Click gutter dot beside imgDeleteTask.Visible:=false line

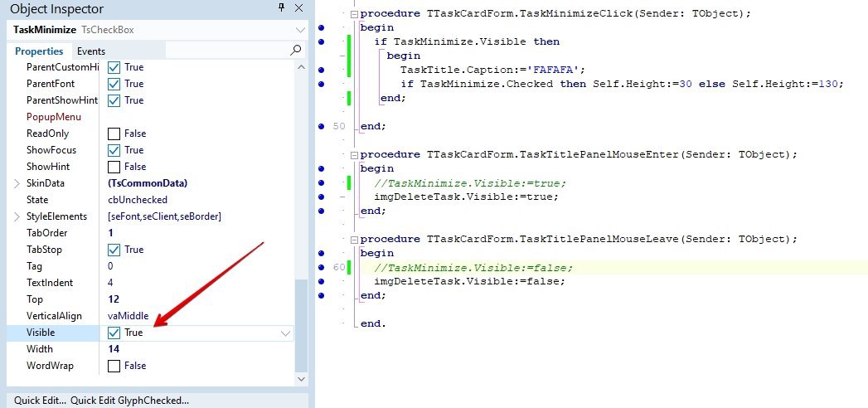click(321, 281)
